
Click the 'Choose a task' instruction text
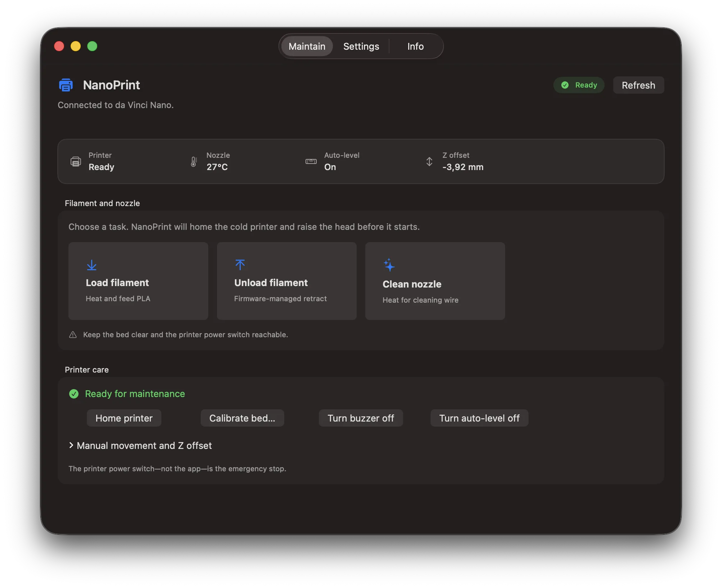coord(244,227)
